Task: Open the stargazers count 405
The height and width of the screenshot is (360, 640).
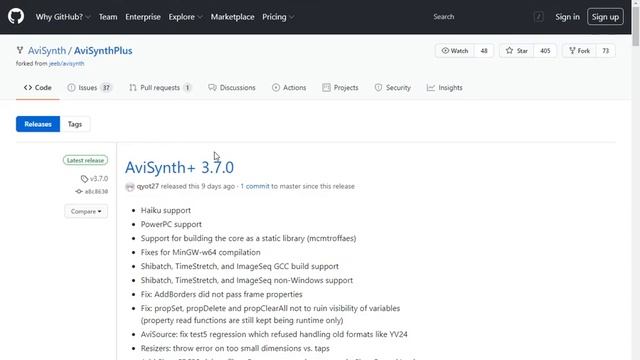Action: (545, 51)
